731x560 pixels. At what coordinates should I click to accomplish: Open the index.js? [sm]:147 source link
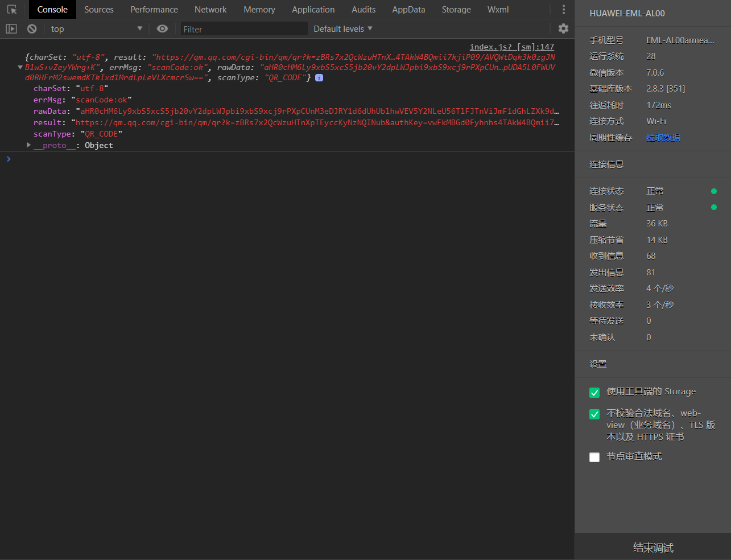512,47
